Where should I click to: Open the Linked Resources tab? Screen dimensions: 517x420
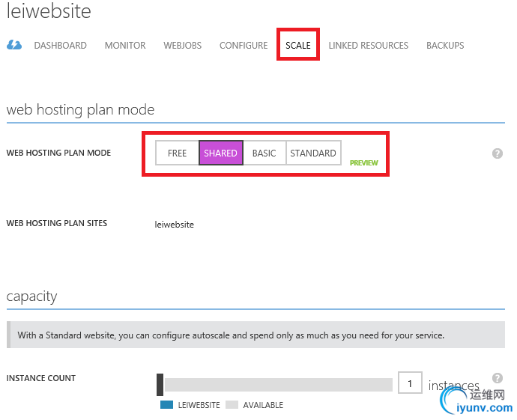(x=369, y=46)
